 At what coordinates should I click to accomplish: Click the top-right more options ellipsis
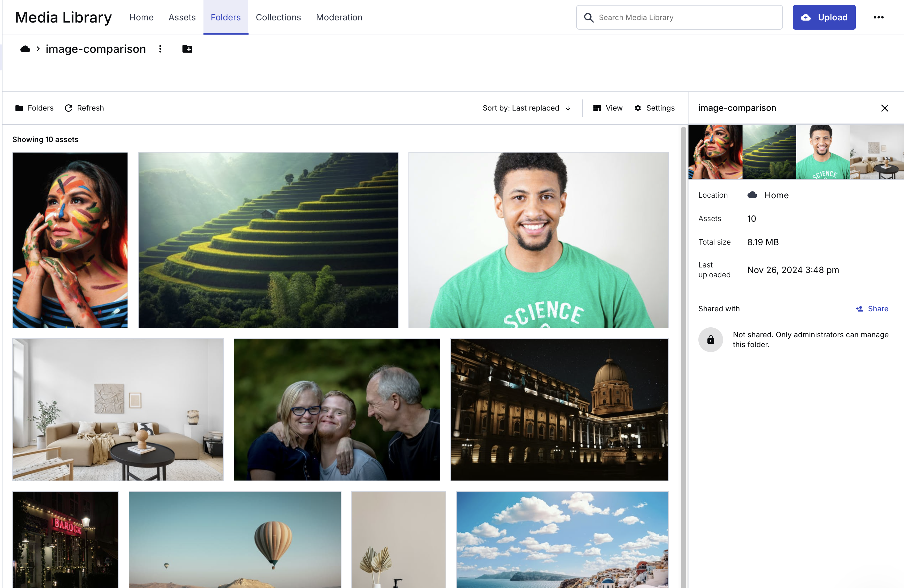(879, 18)
